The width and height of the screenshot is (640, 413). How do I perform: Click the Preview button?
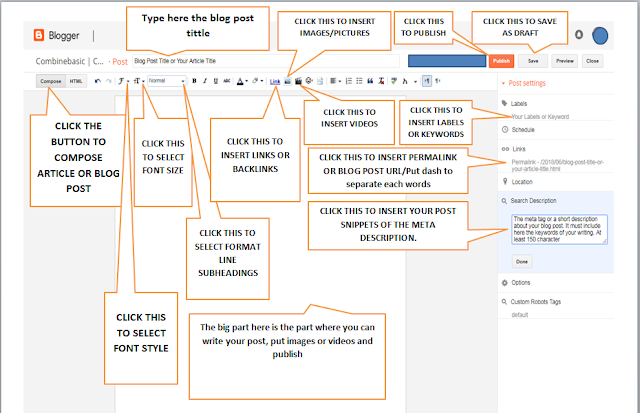pos(565,61)
